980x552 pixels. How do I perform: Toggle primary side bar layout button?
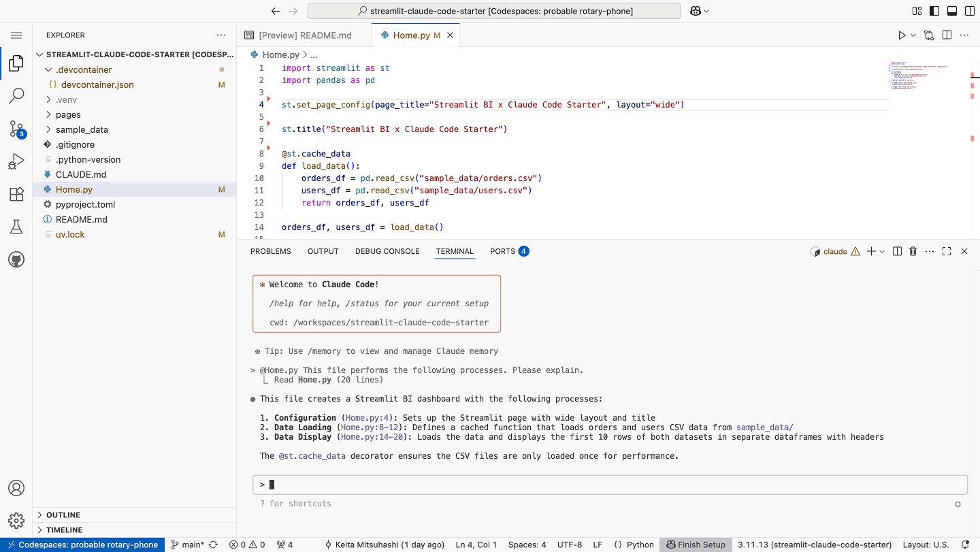[x=934, y=11]
